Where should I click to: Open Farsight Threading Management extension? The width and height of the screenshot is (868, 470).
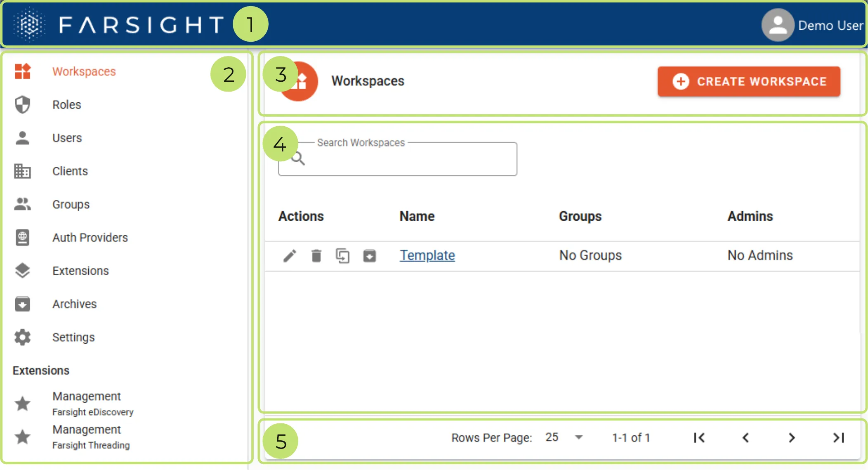coord(87,437)
